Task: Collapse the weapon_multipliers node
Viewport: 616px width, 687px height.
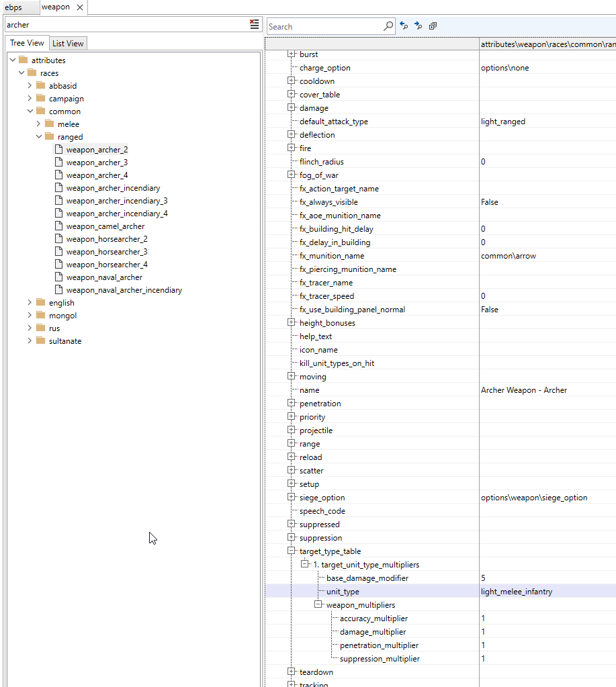Action: pos(318,604)
